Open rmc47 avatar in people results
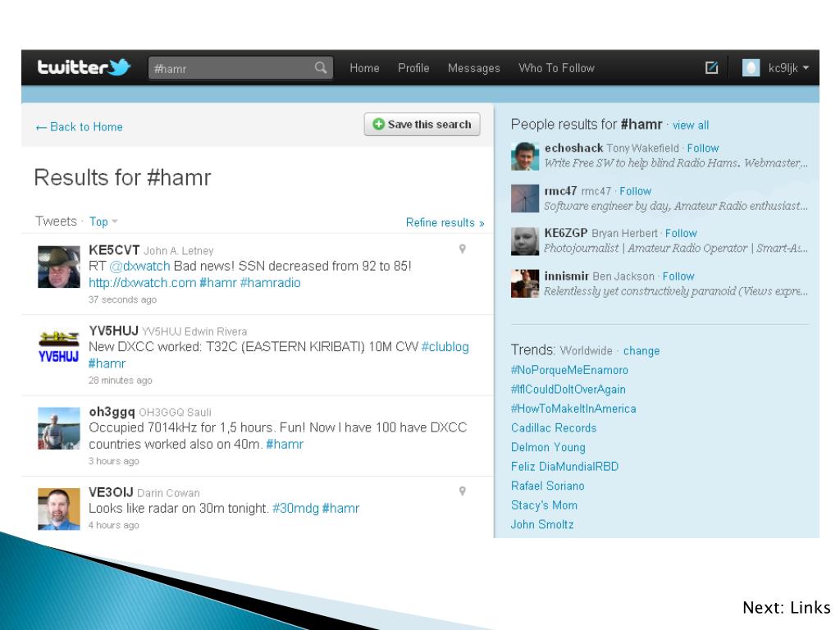 point(525,199)
